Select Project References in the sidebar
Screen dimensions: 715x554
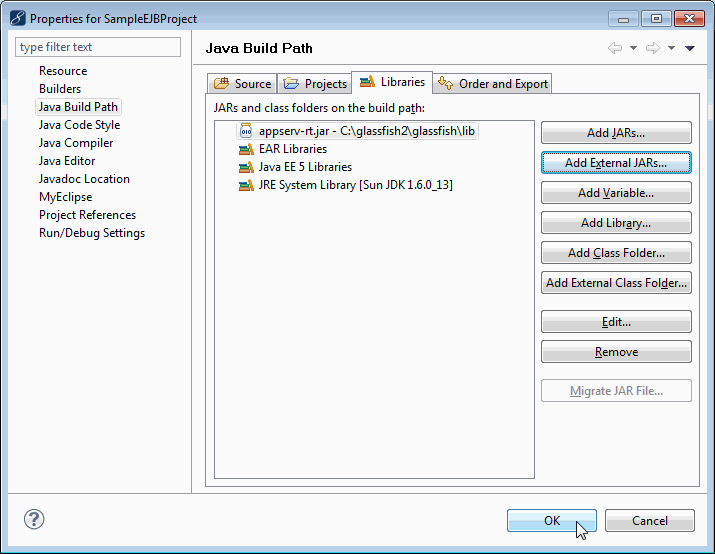click(87, 215)
